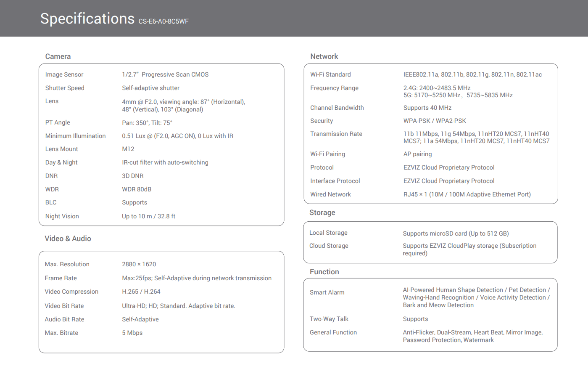
Task: Click the Smart Alarm label
Action: pyautogui.click(x=327, y=292)
